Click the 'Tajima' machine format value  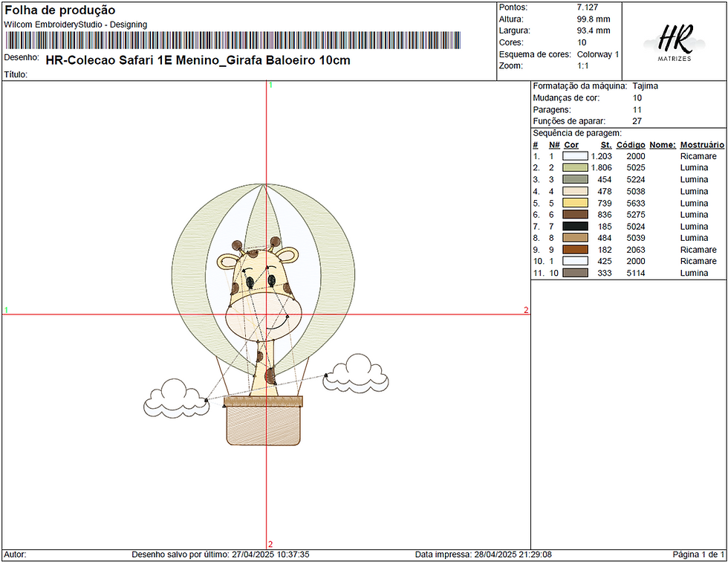click(x=645, y=86)
